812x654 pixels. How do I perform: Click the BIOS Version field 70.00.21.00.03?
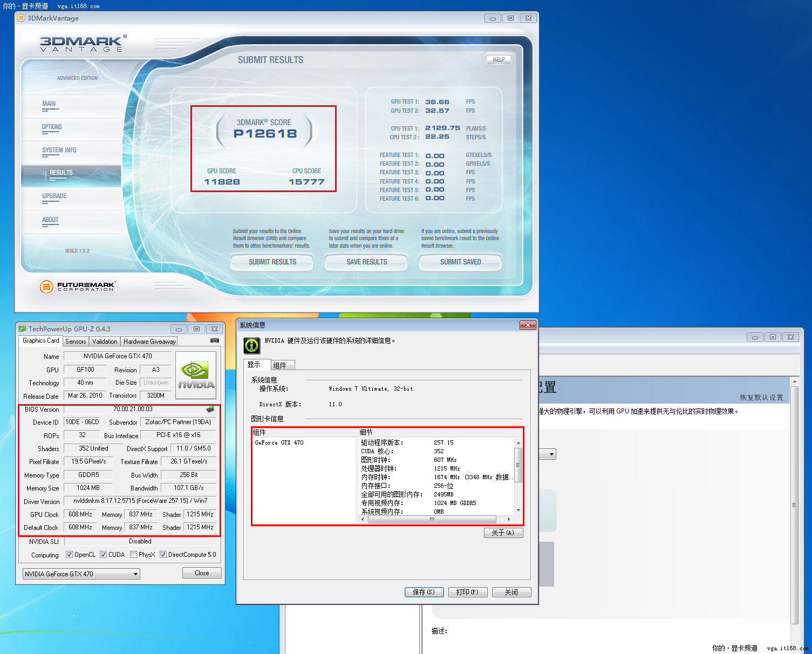pyautogui.click(x=133, y=409)
